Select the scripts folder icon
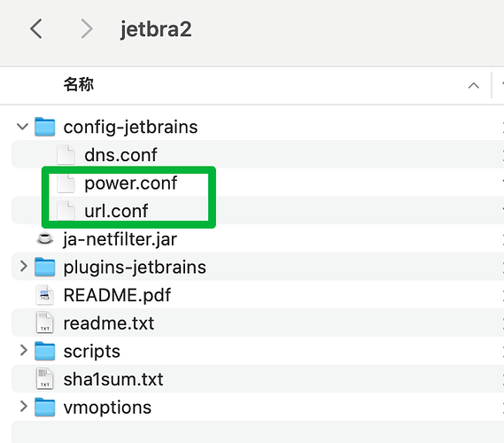 (x=44, y=351)
